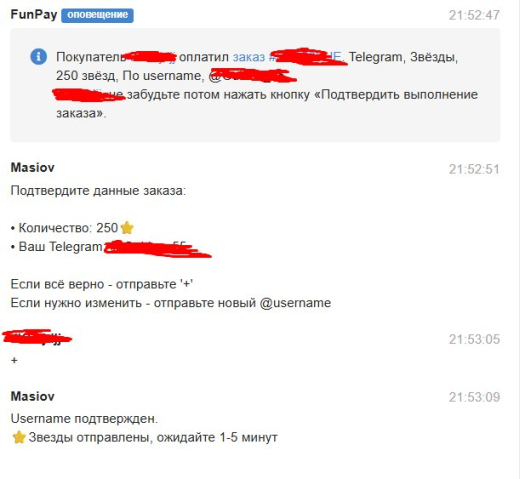Click the 21:52:47 timestamp
Image resolution: width=525 pixels, height=479 pixels.
point(474,15)
